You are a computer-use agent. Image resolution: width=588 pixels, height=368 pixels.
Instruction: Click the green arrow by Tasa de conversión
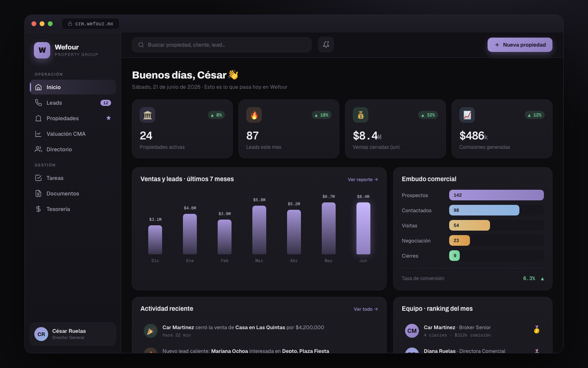[x=542, y=278]
